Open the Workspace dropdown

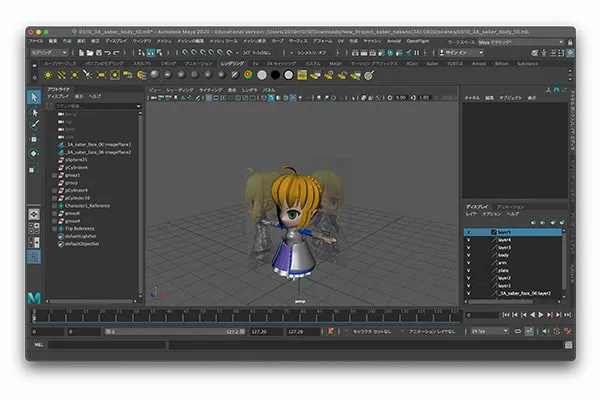tap(521, 42)
